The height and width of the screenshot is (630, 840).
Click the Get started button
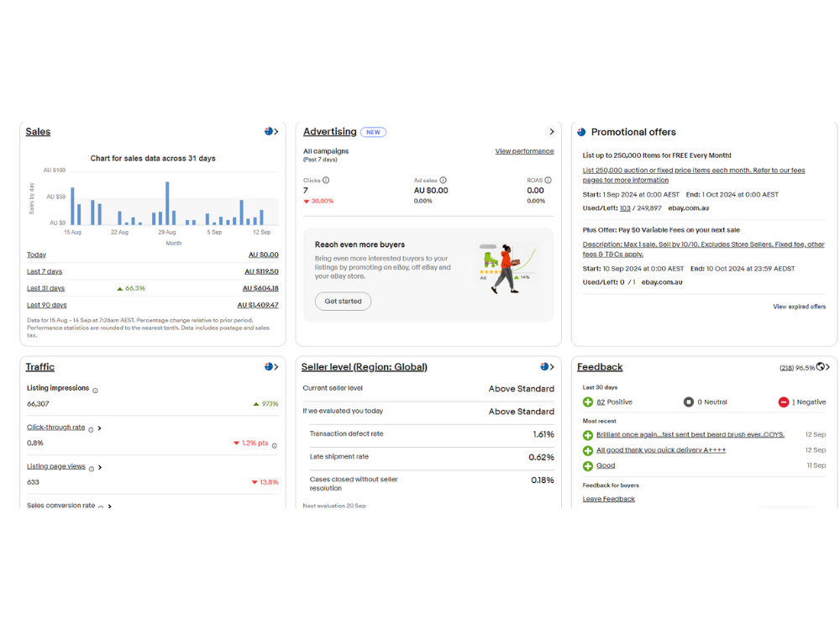click(343, 301)
